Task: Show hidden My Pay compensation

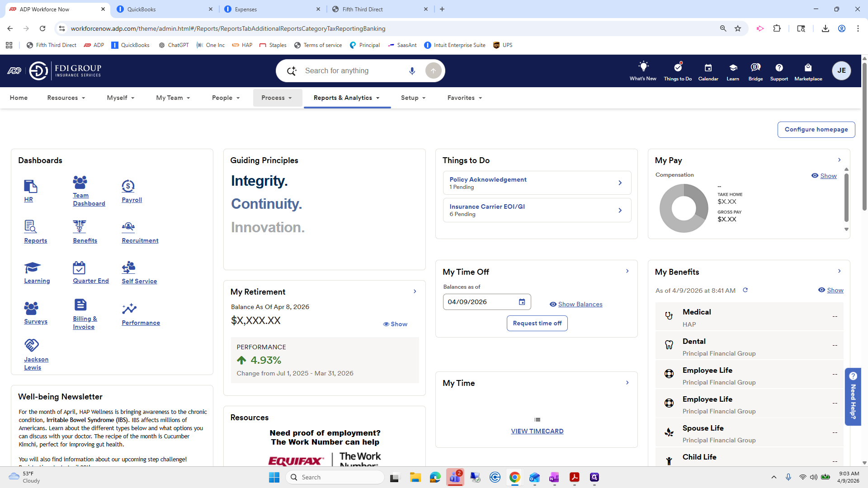Action: (824, 176)
